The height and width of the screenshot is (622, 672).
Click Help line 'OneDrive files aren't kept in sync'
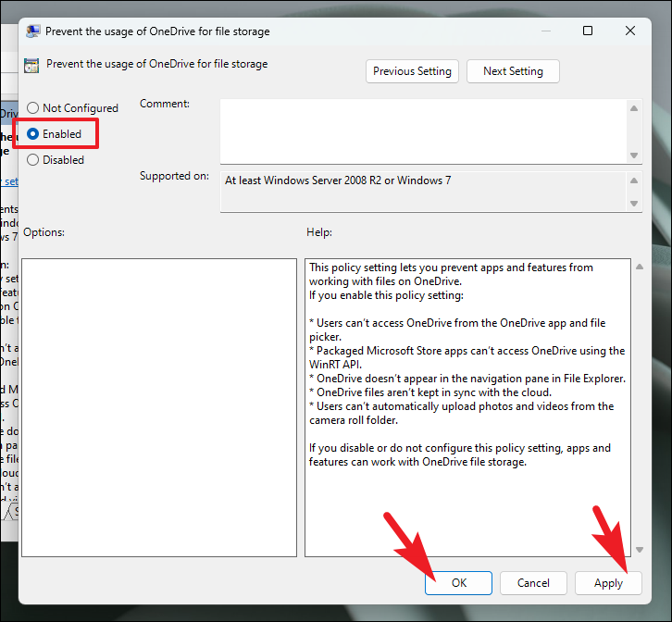pos(430,392)
